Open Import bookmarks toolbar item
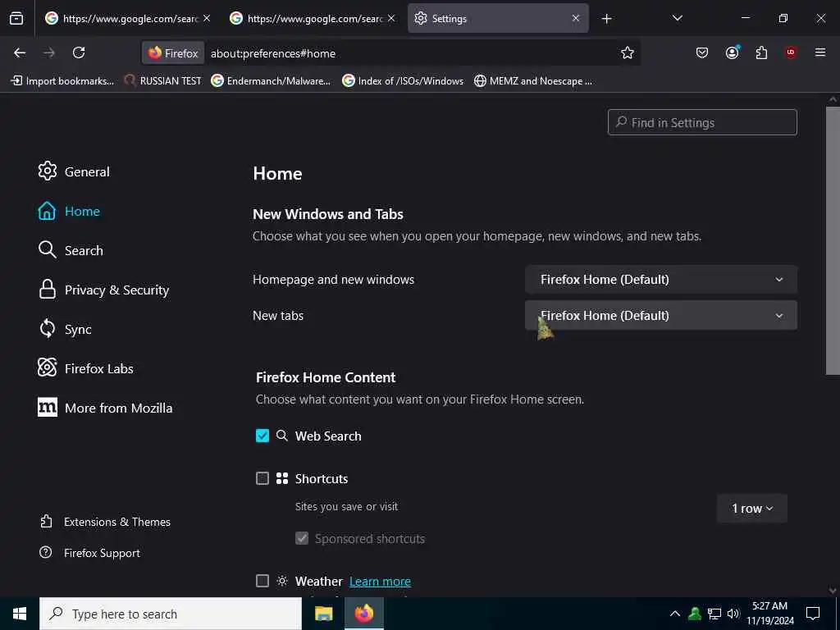 [x=62, y=81]
